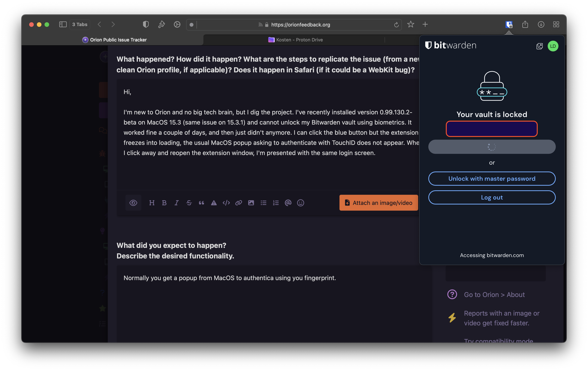
Task: Insert an emoji with the smiley icon
Action: [300, 203]
